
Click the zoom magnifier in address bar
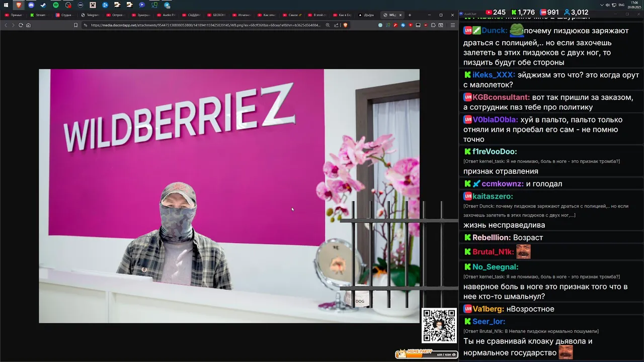pyautogui.click(x=328, y=25)
